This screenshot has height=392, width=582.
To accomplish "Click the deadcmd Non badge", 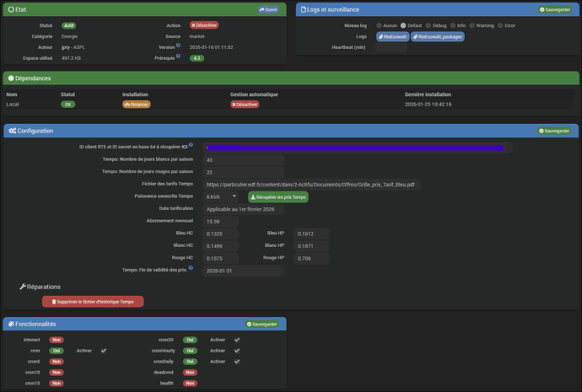I will point(190,373).
